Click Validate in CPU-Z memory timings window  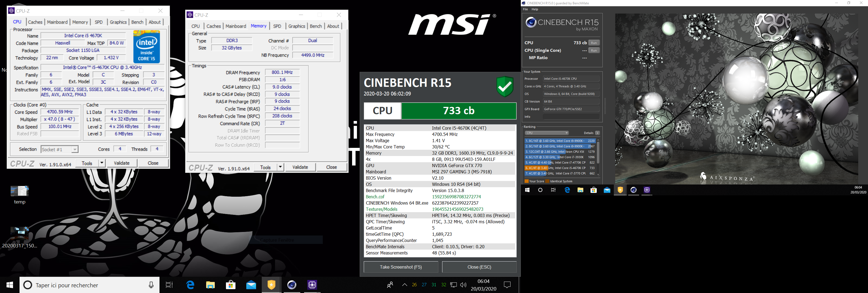[300, 167]
